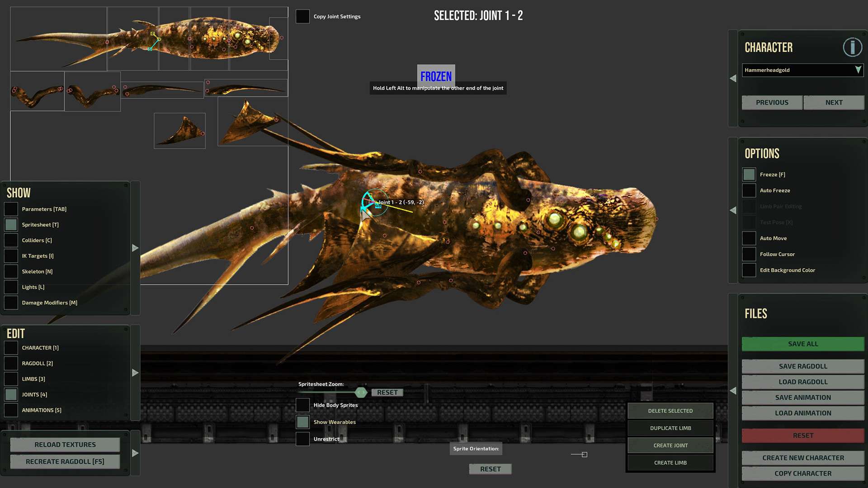
Task: Enable the Skeleton [N] checkbox
Action: click(11, 271)
